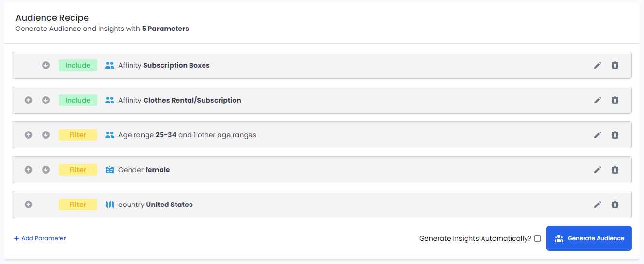Move Age range filter down
The width and height of the screenshot is (644, 264).
46,135
